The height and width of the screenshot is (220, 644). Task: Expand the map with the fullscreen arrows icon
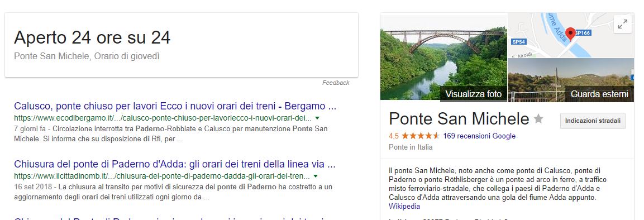[623, 24]
